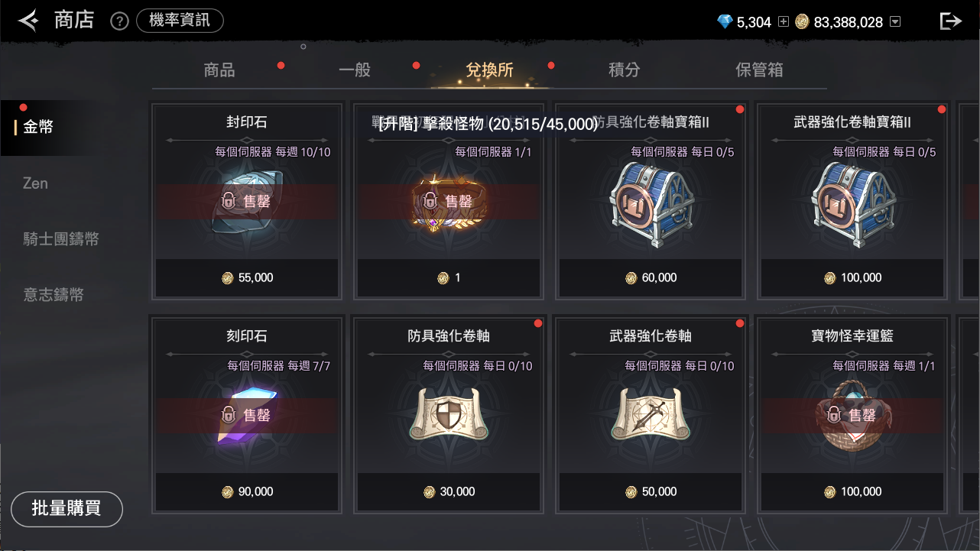The image size is (980, 551).
Task: Choose the 武器強化卷軸 sword scroll icon
Action: 651,415
